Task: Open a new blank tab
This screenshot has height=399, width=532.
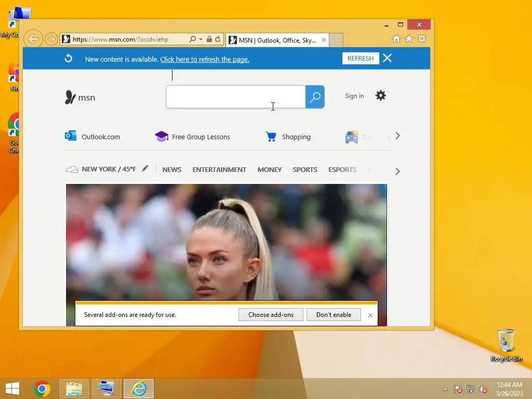Action: (336, 40)
